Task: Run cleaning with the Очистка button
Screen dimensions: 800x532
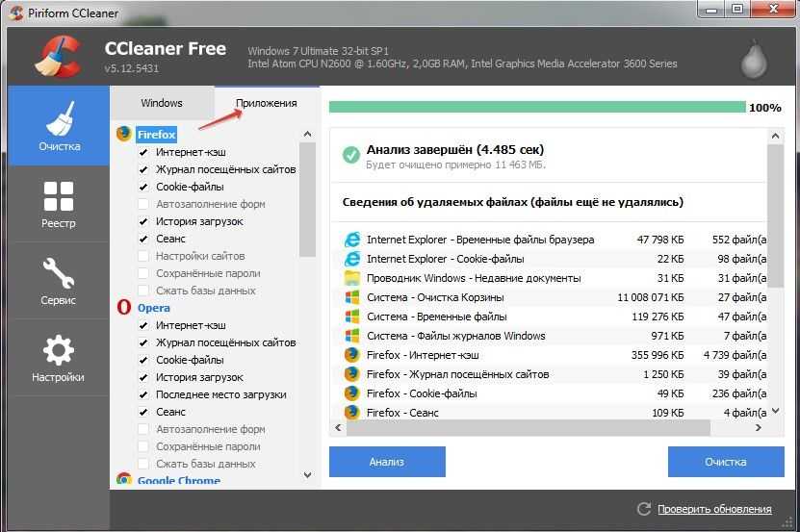Action: coord(726,462)
